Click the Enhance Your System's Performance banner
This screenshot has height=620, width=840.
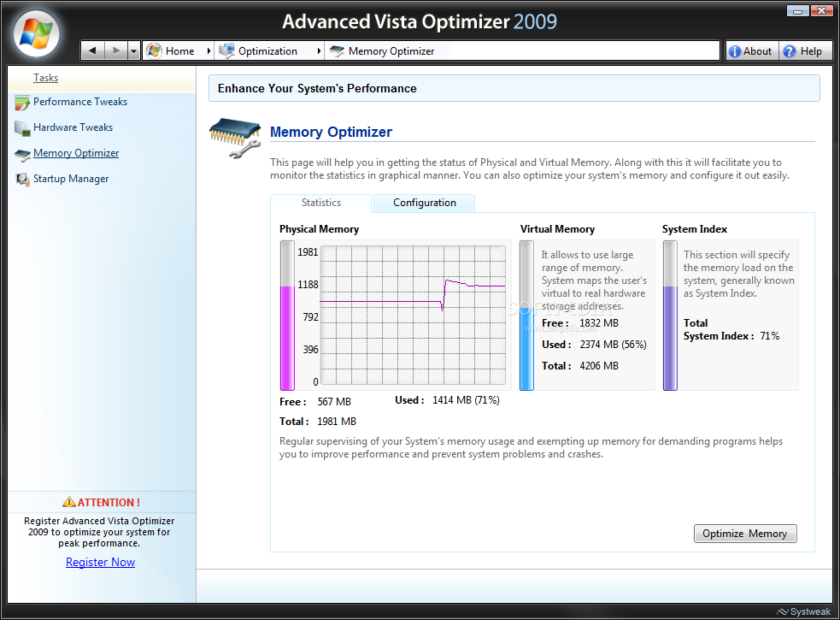514,88
